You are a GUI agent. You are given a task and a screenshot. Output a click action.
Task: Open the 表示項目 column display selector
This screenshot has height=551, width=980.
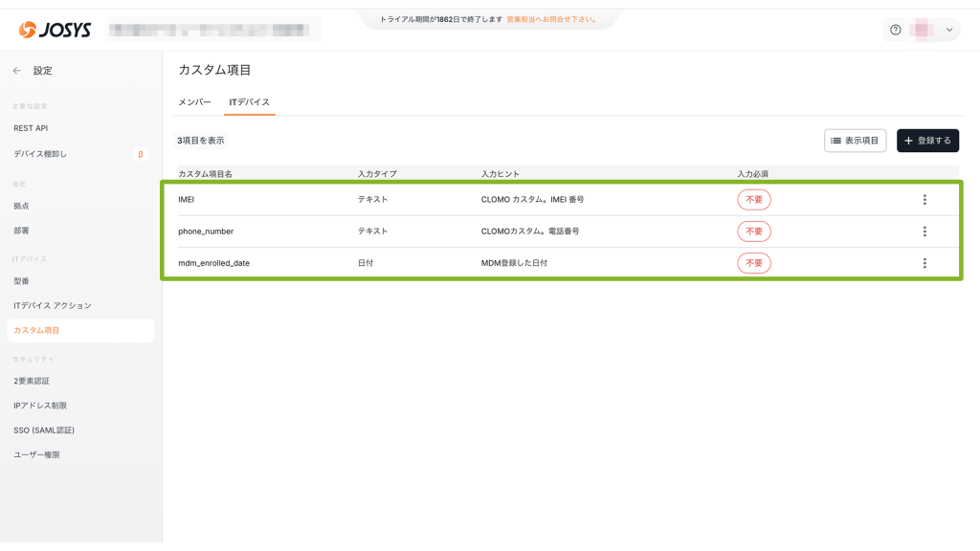(855, 141)
